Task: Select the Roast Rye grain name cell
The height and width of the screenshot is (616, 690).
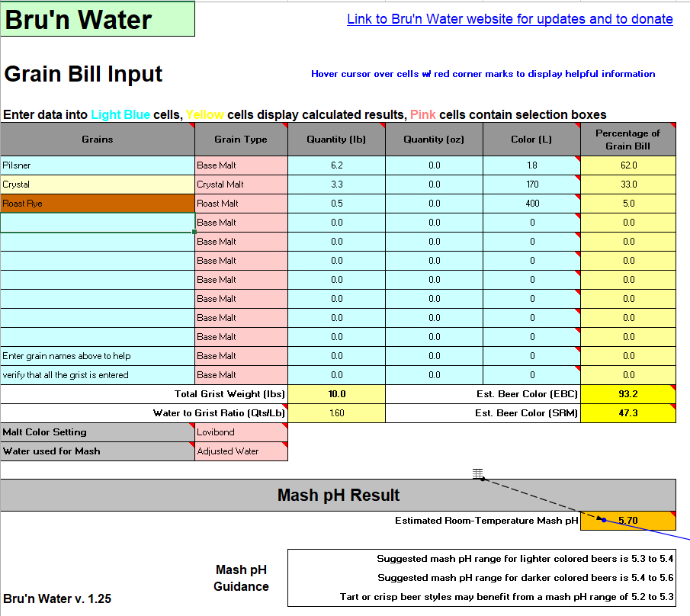Action: tap(98, 204)
